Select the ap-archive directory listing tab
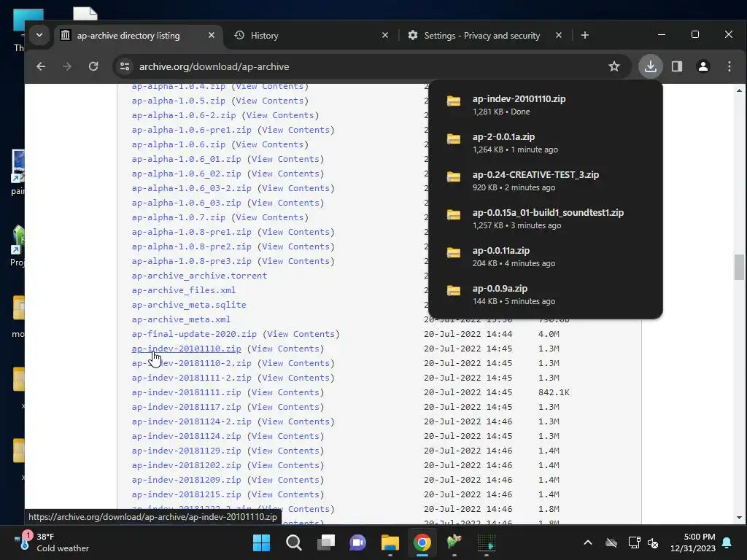The height and width of the screenshot is (560, 747). tap(128, 35)
